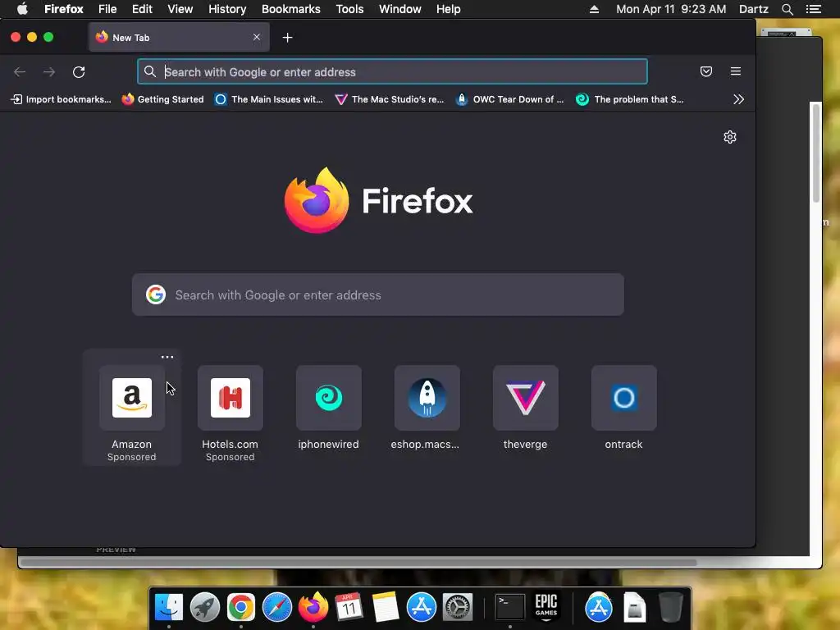Open Notes from the Dock
The width and height of the screenshot is (840, 630).
pyautogui.click(x=386, y=607)
